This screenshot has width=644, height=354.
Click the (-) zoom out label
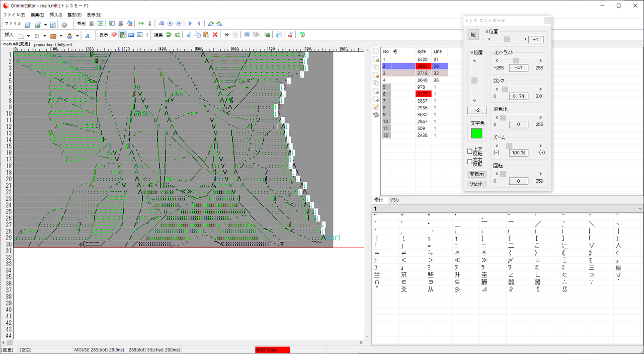[497, 153]
